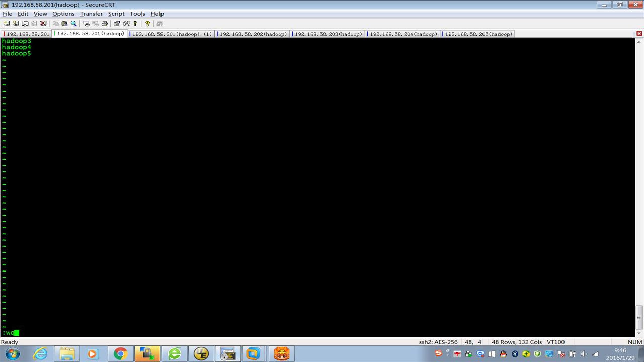Open the Options menu

point(63,14)
